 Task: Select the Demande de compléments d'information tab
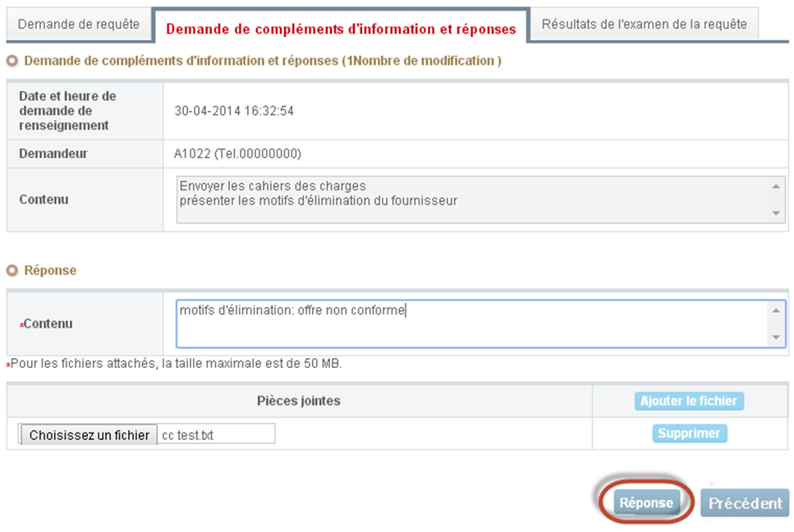[341, 29]
